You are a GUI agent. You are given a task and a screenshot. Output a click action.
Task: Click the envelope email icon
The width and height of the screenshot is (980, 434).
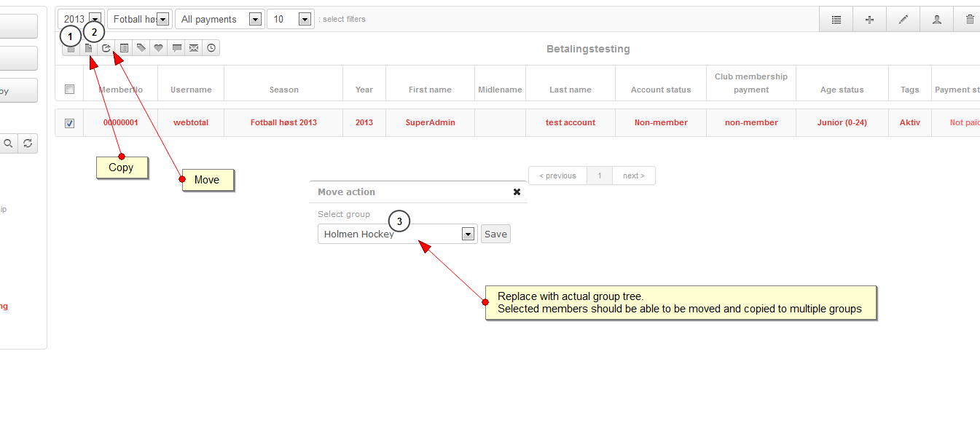[x=194, y=48]
